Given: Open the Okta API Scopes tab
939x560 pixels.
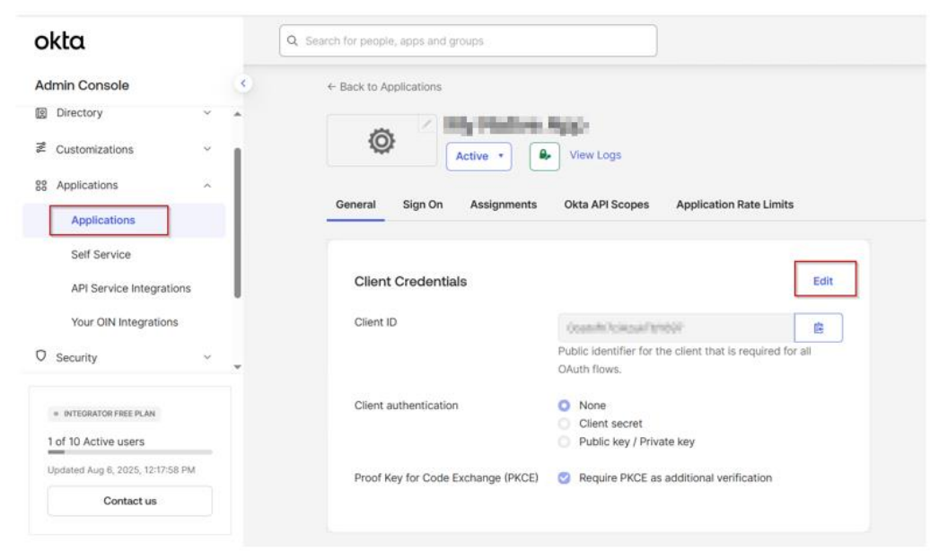Looking at the screenshot, I should (x=606, y=205).
